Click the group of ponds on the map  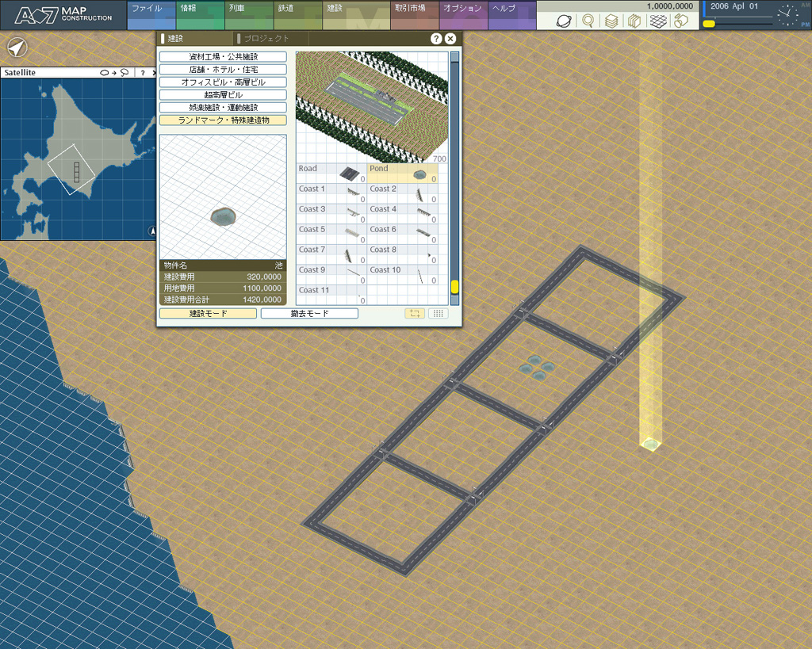click(537, 368)
